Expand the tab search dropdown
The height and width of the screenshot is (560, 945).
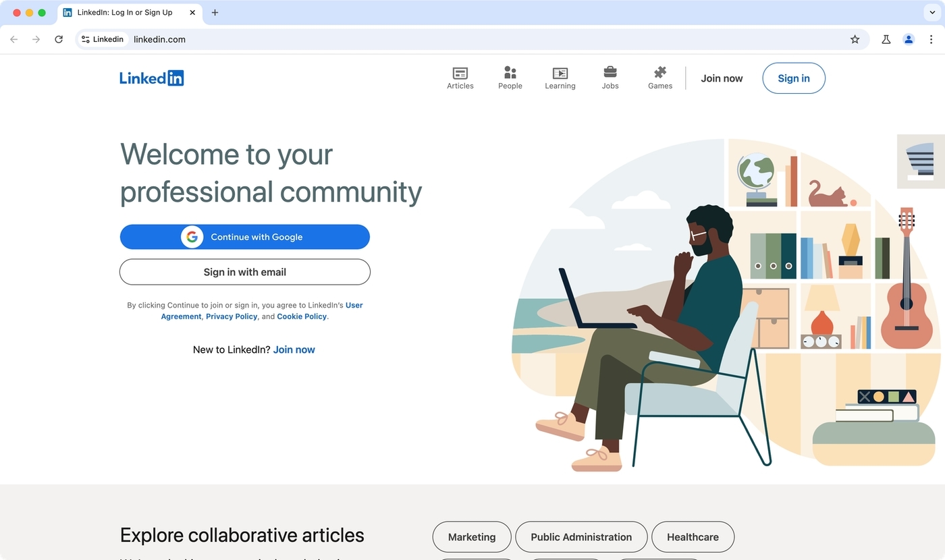tap(932, 12)
